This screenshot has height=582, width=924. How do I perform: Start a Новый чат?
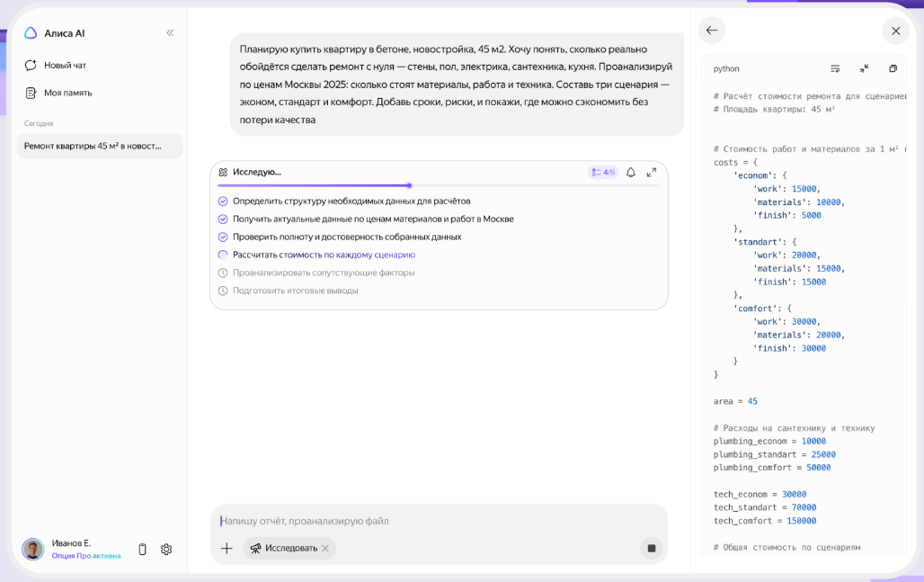coord(61,64)
